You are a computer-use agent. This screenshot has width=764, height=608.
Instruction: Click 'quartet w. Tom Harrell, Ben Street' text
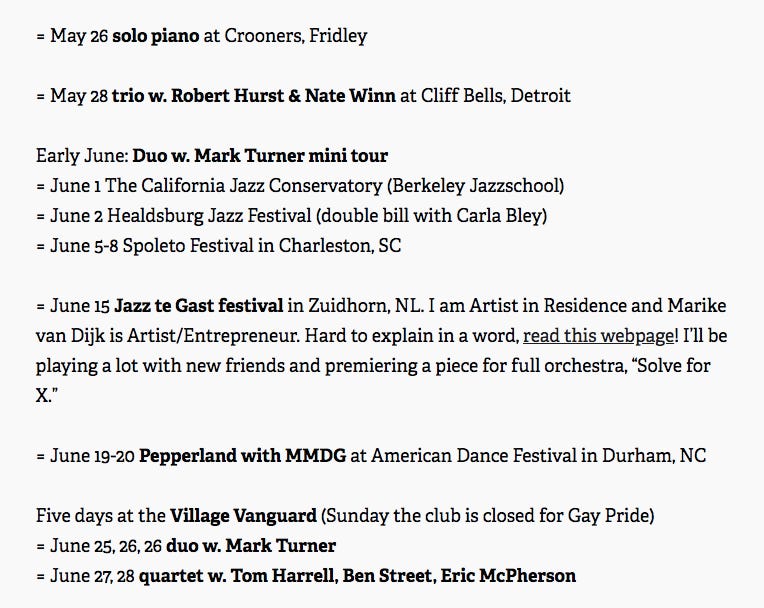(x=287, y=576)
